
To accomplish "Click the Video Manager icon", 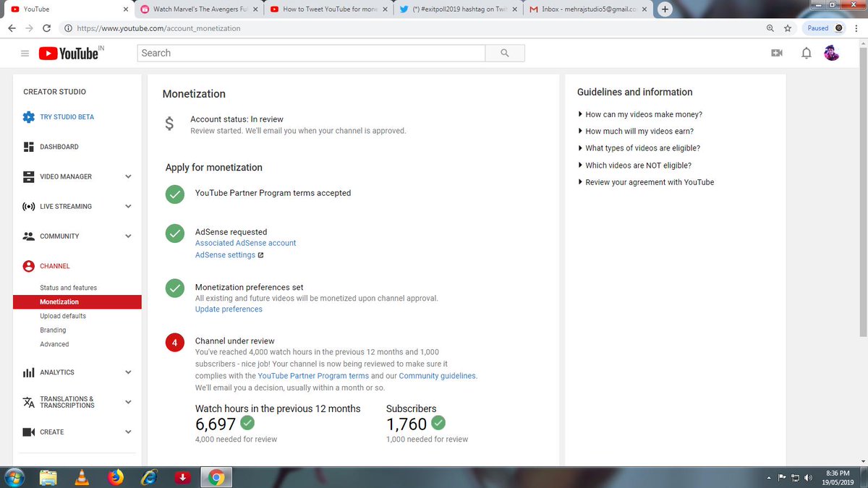I will click(x=29, y=176).
